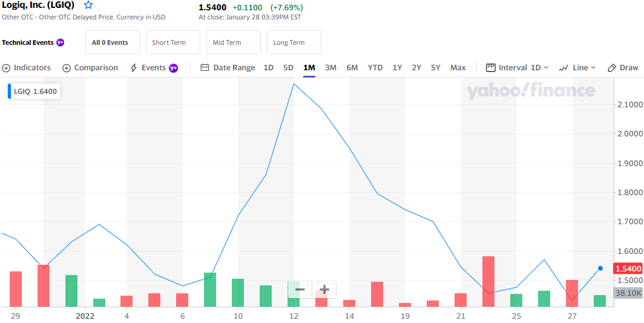
Task: Switch the range to 1Y
Action: [x=397, y=68]
